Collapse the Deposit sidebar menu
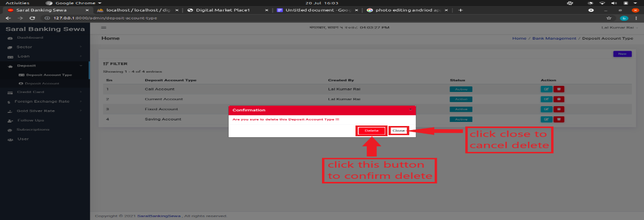The width and height of the screenshot is (644, 220). 45,66
